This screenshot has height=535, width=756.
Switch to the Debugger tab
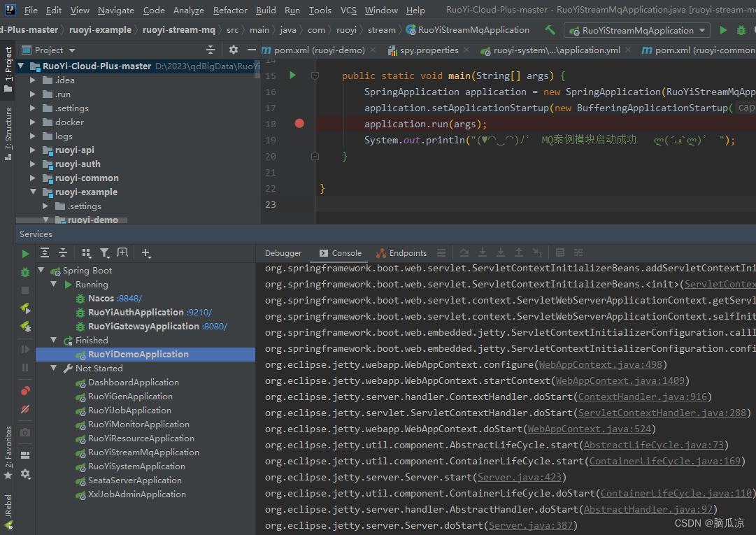(x=283, y=253)
